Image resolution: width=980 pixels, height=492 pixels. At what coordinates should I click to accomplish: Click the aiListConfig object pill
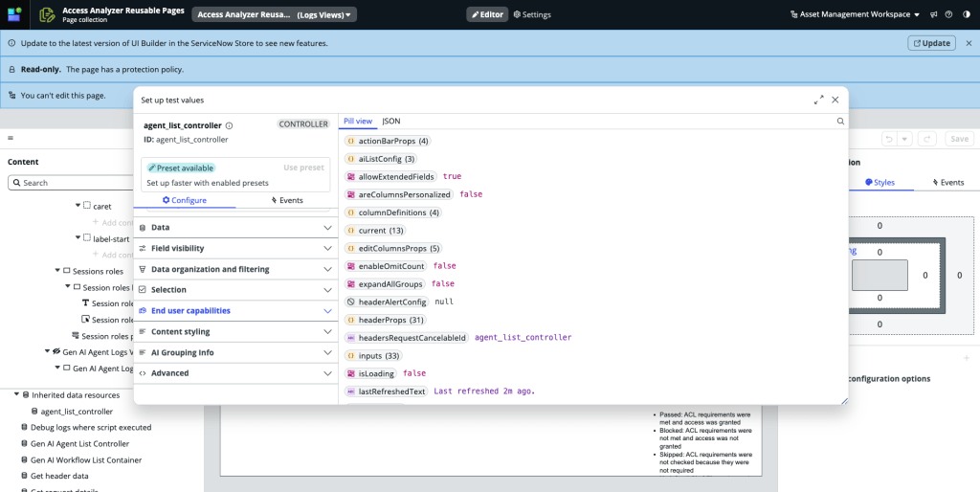(381, 159)
